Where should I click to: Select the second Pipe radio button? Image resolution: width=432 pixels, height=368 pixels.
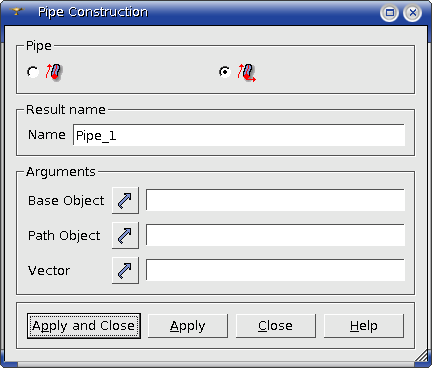[225, 72]
